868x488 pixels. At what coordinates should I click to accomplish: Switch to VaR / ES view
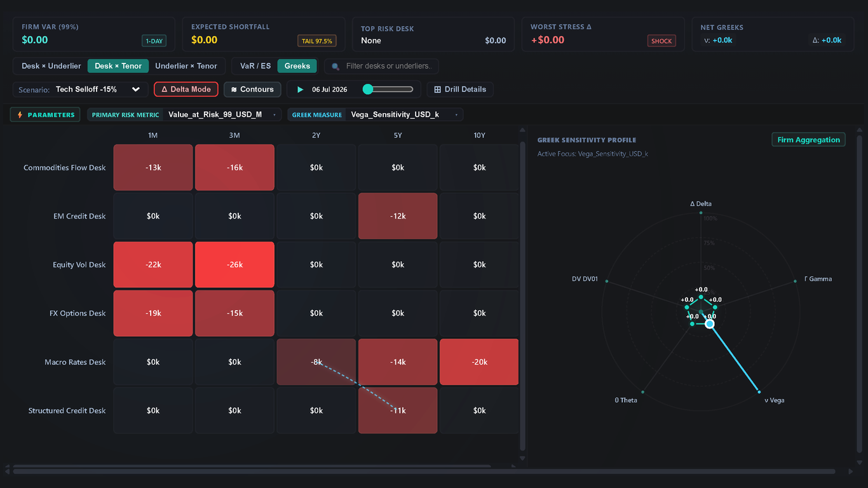(x=255, y=66)
